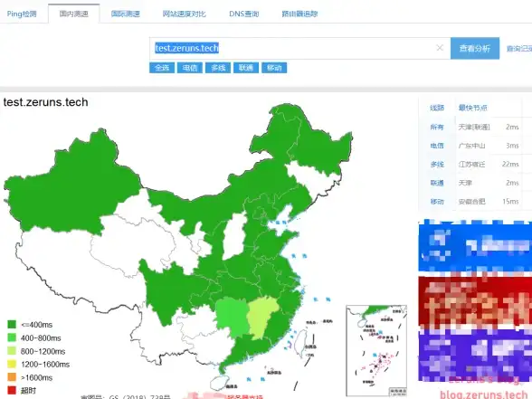
Task: Click the 最快节点 column header
Action: [472, 108]
